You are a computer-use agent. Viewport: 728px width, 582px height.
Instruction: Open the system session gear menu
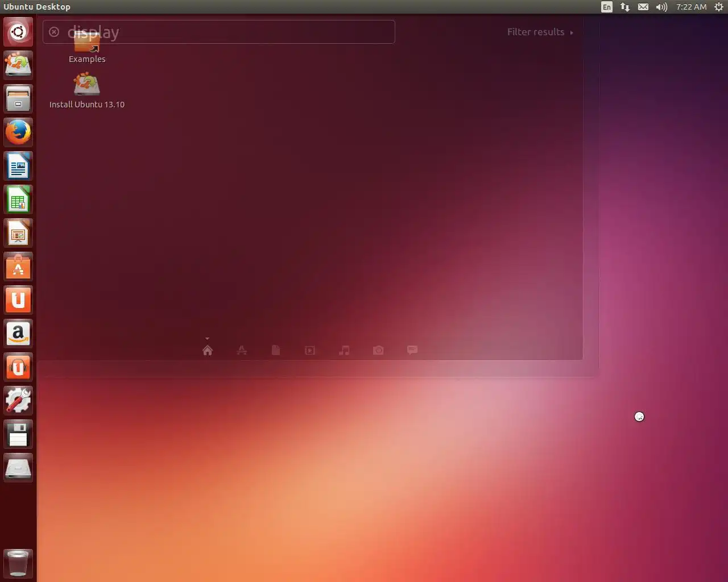pyautogui.click(x=719, y=7)
